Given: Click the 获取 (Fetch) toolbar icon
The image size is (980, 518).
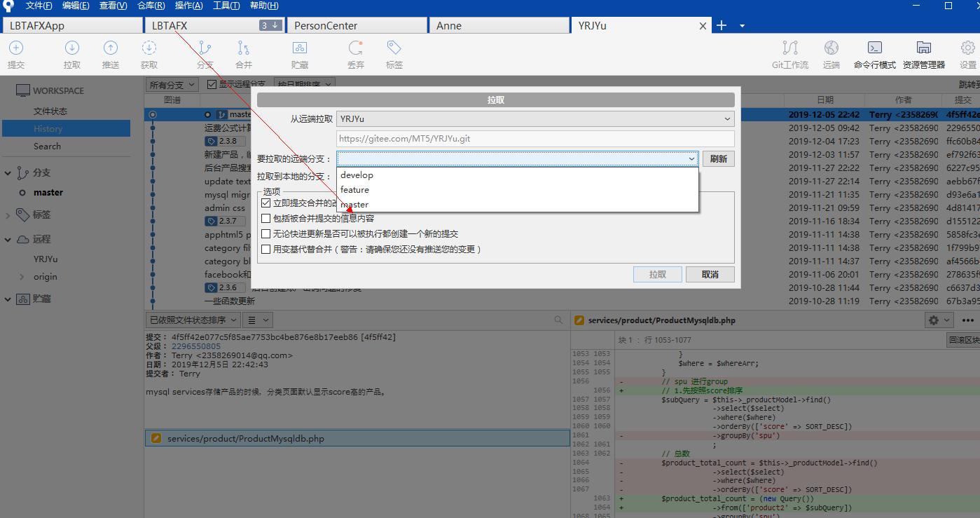Looking at the screenshot, I should point(149,48).
